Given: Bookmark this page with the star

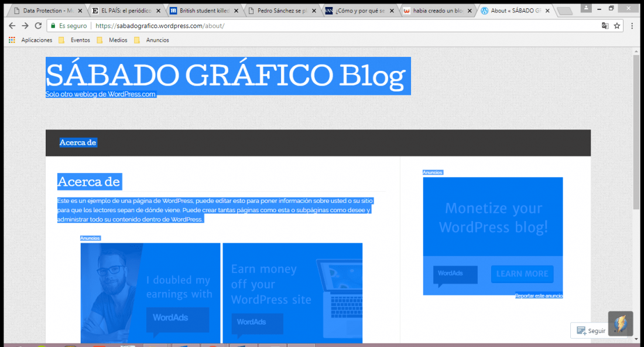Looking at the screenshot, I should [617, 25].
